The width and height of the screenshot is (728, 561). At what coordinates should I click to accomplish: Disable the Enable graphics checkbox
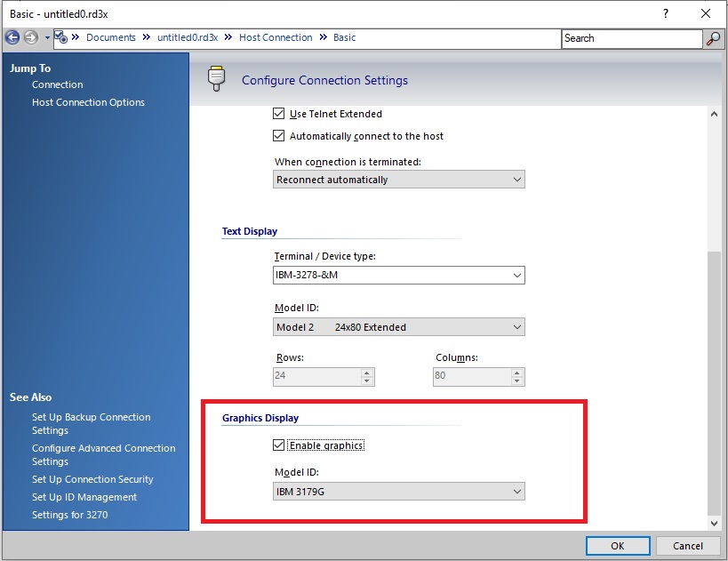coord(279,445)
